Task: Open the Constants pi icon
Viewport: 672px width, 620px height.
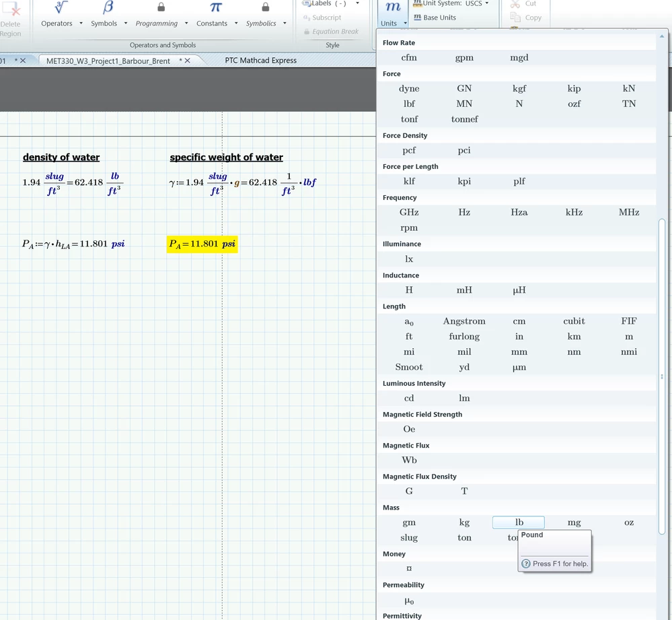Action: coord(215,7)
